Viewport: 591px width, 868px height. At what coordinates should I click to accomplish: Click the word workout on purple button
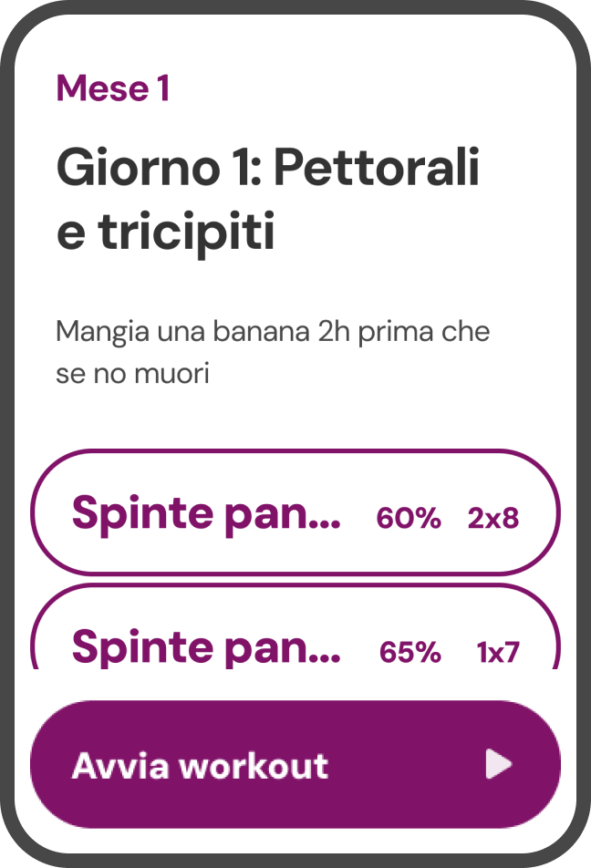tap(254, 766)
